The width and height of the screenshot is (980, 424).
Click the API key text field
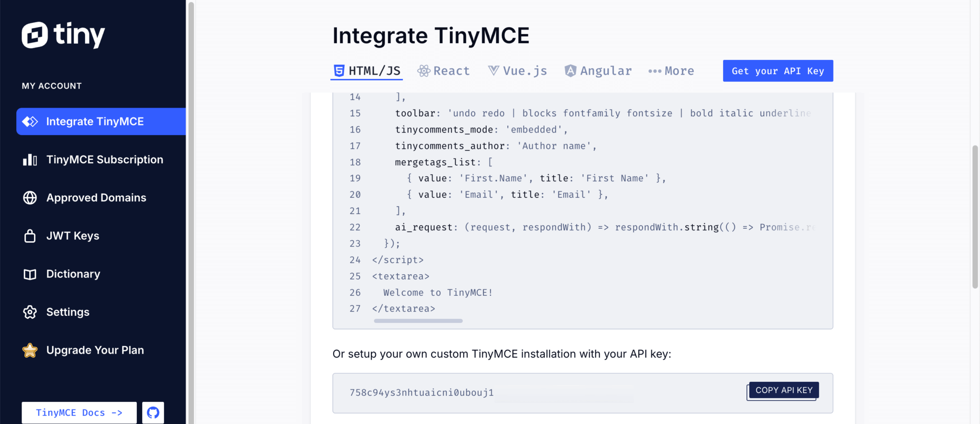[583, 393]
